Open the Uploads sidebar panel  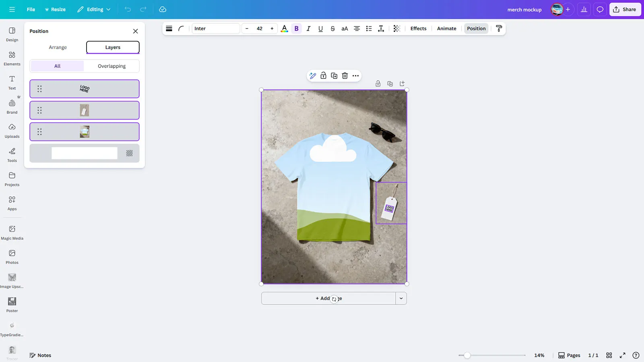pos(12,130)
